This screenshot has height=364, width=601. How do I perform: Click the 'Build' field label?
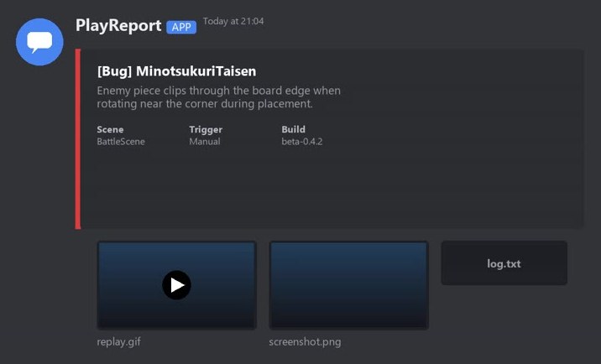coord(293,129)
